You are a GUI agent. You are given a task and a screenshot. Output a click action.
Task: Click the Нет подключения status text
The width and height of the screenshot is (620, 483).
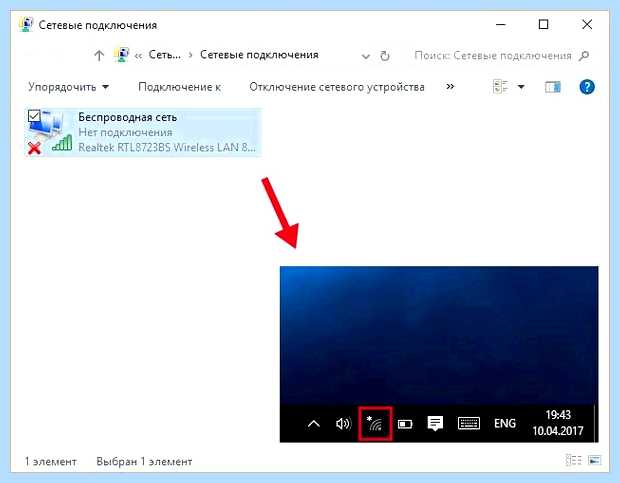125,132
